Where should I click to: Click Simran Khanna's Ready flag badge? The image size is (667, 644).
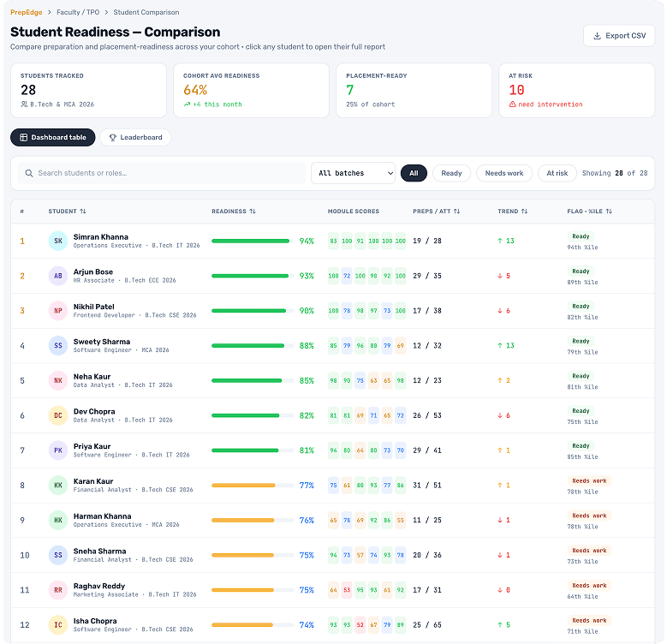581,236
